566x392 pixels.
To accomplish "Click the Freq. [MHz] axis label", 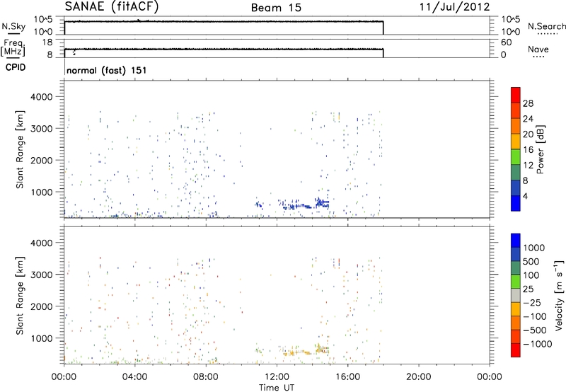I will [13, 47].
